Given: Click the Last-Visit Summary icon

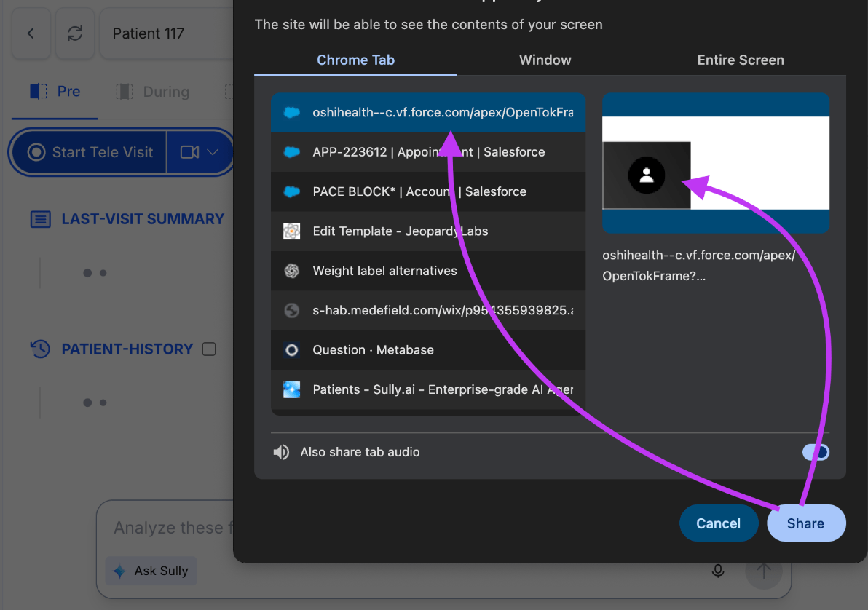Looking at the screenshot, I should tap(40, 219).
